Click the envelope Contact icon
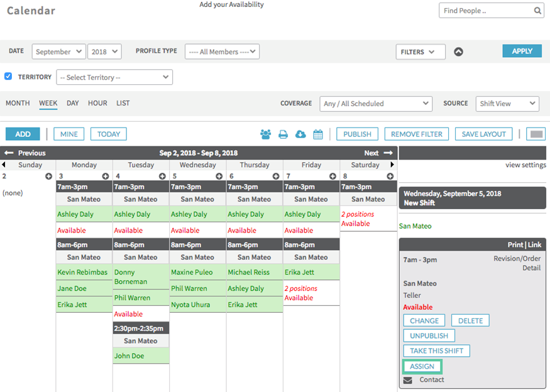The height and width of the screenshot is (392, 550). click(407, 381)
